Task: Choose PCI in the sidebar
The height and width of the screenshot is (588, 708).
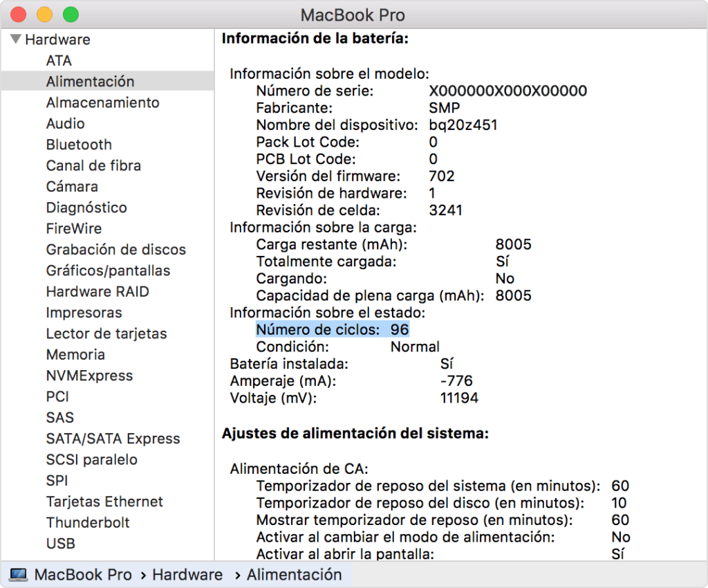Action: pos(57,396)
